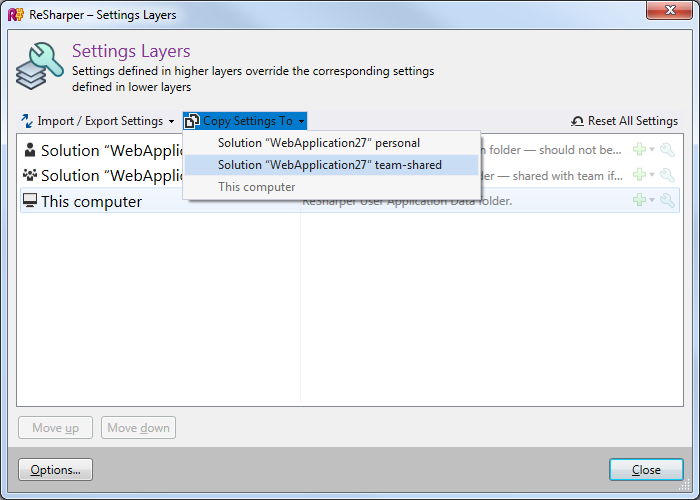Click green plus icon on personal layer row

coord(639,150)
